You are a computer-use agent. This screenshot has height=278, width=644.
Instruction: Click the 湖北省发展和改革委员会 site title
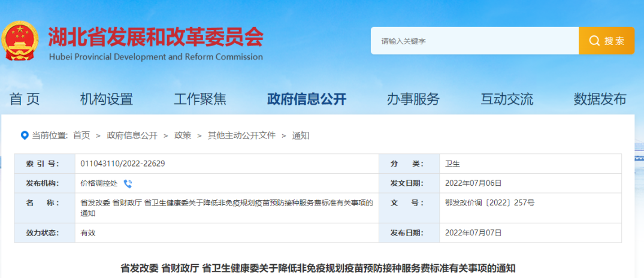click(x=155, y=38)
